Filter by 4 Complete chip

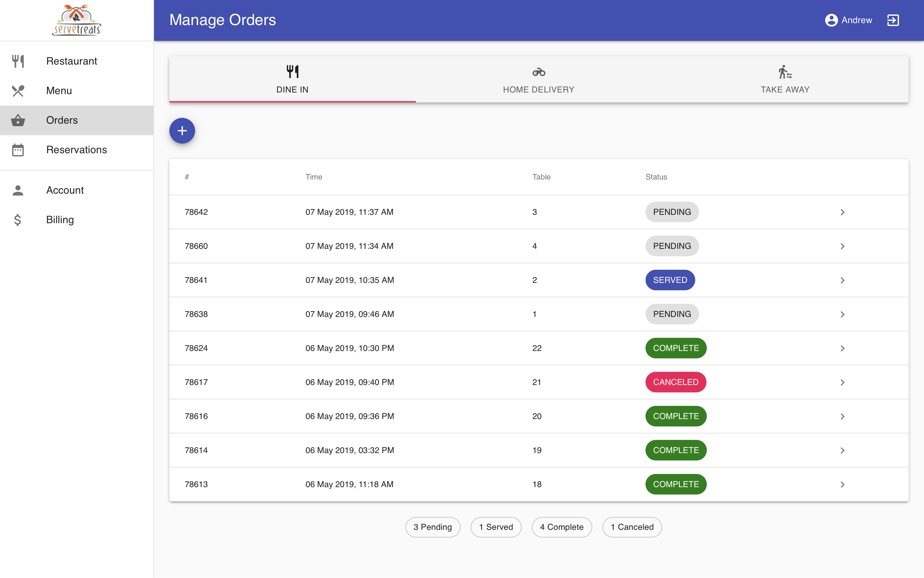[x=562, y=527]
